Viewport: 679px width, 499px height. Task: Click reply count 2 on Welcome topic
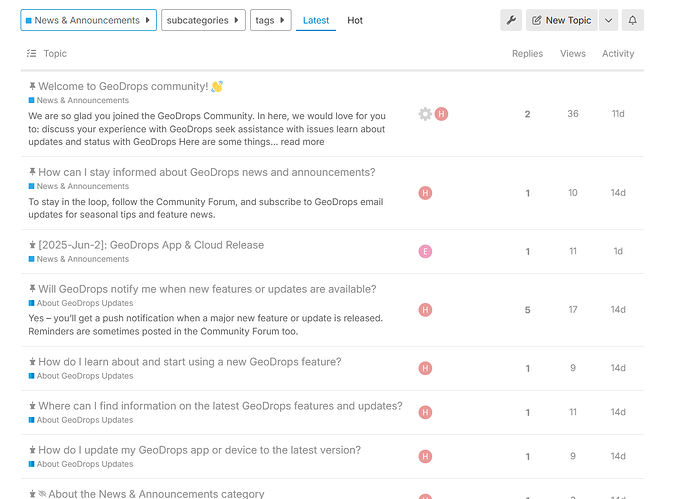tap(527, 114)
